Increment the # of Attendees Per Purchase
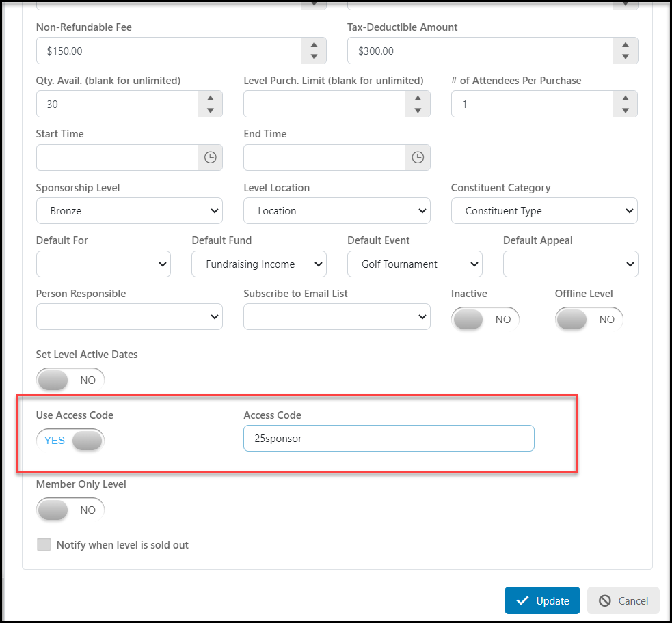Image resolution: width=672 pixels, height=623 pixels. pos(626,98)
